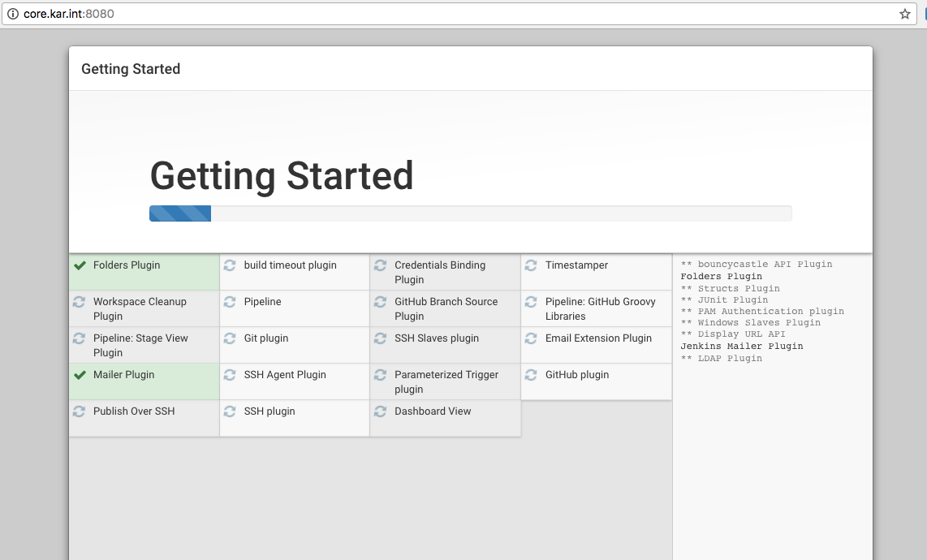Click 'Folders Plugin' line in install log

pyautogui.click(x=722, y=276)
